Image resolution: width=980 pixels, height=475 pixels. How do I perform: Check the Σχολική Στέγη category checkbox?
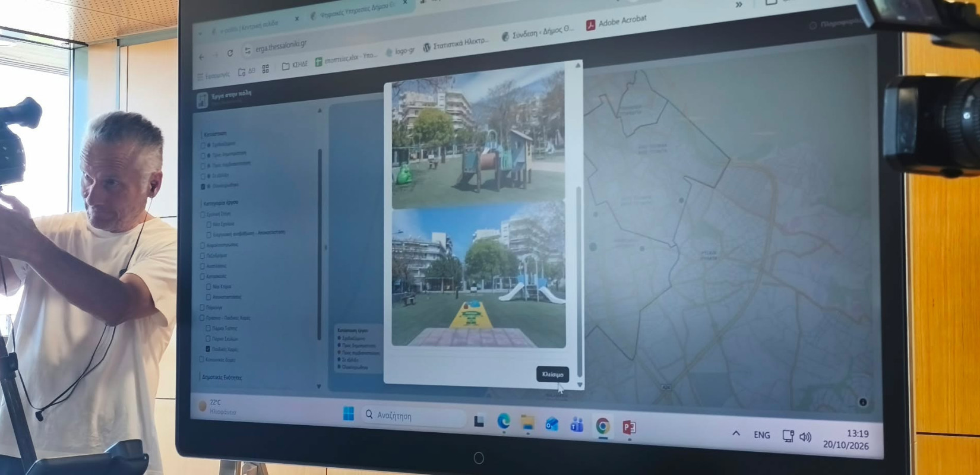click(x=203, y=214)
